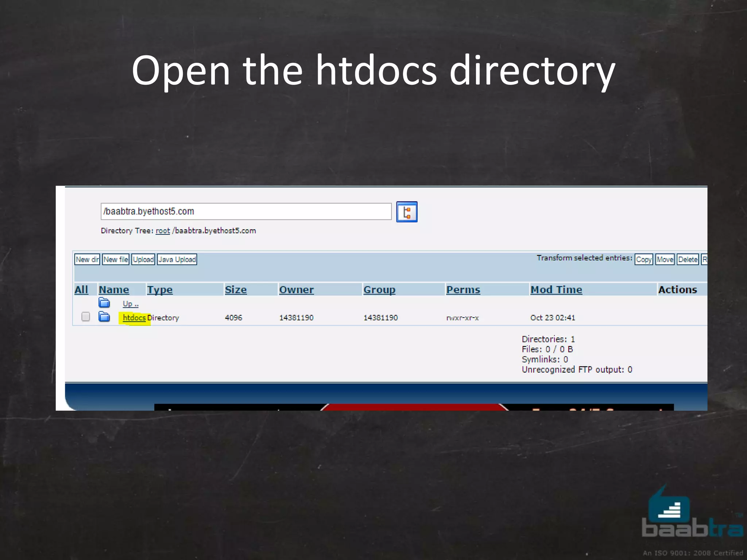Click the 'Symlinks: 0' text
This screenshot has width=747, height=560.
545,359
